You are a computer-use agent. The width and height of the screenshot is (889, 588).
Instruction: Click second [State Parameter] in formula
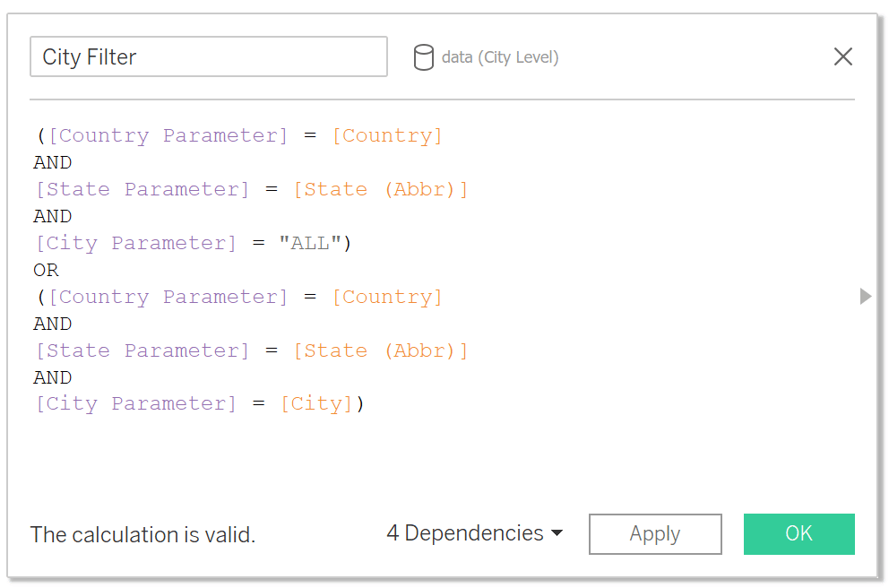(142, 351)
